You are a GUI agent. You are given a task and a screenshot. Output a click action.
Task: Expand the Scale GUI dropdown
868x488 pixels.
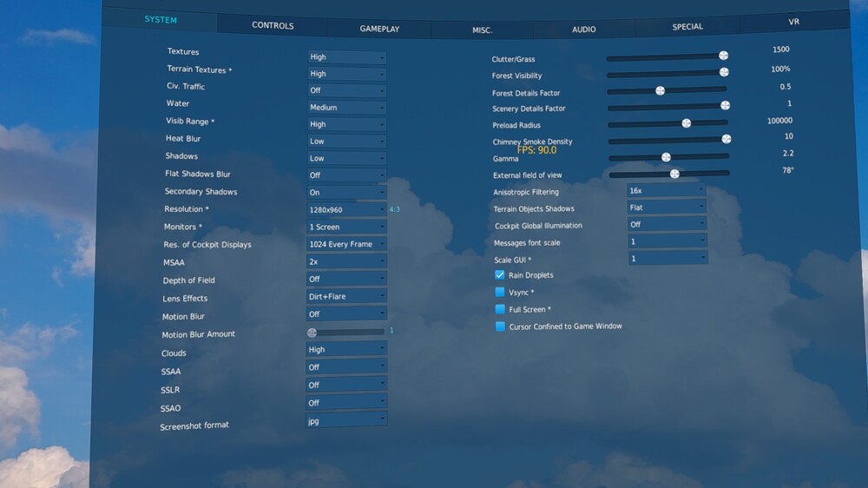668,259
